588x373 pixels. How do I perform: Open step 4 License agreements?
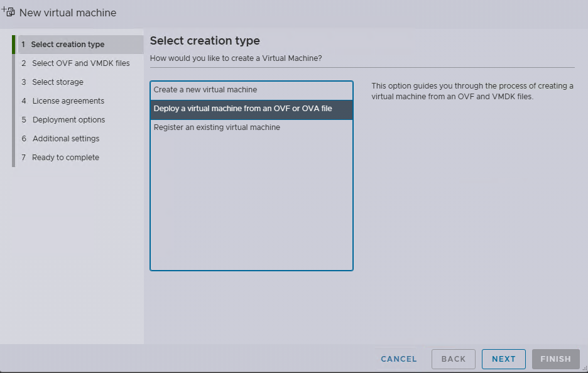pyautogui.click(x=68, y=101)
